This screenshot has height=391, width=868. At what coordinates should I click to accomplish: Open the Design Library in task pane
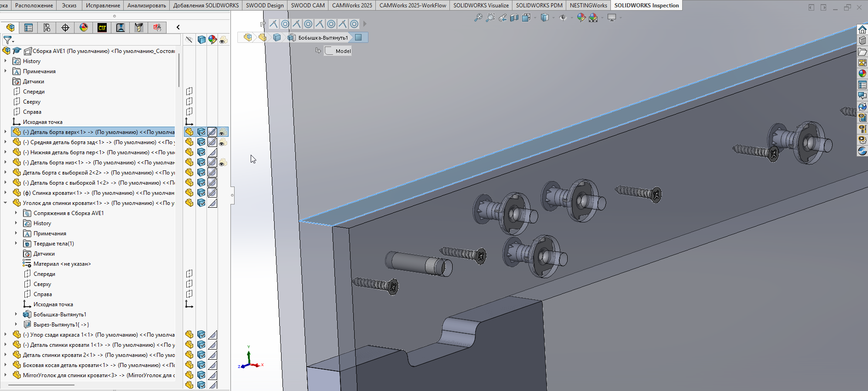862,41
